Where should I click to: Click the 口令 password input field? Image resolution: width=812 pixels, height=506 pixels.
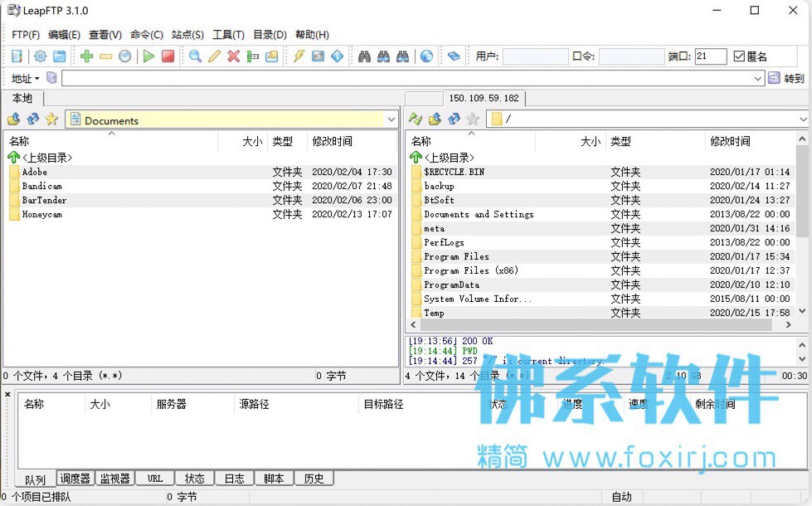(x=631, y=56)
